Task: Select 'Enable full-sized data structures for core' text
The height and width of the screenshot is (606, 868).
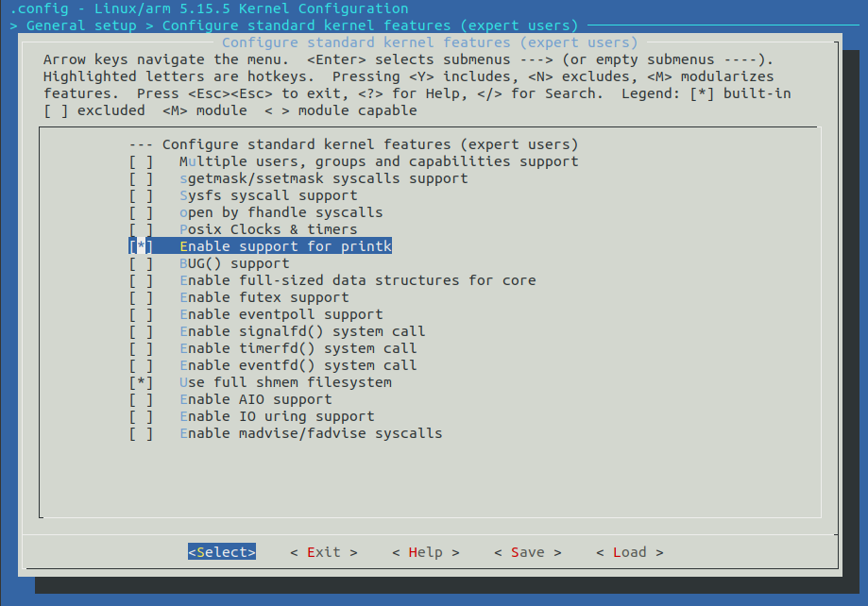Action: pos(358,280)
